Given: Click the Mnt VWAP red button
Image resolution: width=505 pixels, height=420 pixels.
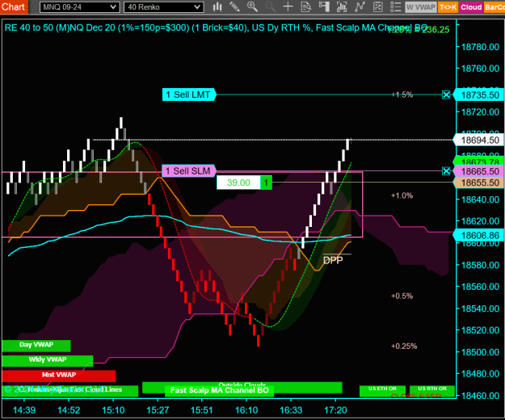Looking at the screenshot, I should (59, 376).
